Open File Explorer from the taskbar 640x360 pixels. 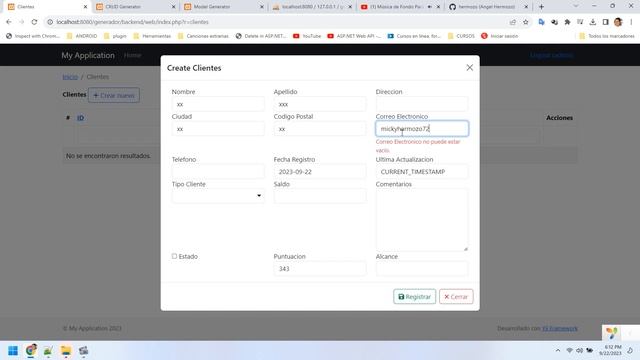tap(66, 351)
